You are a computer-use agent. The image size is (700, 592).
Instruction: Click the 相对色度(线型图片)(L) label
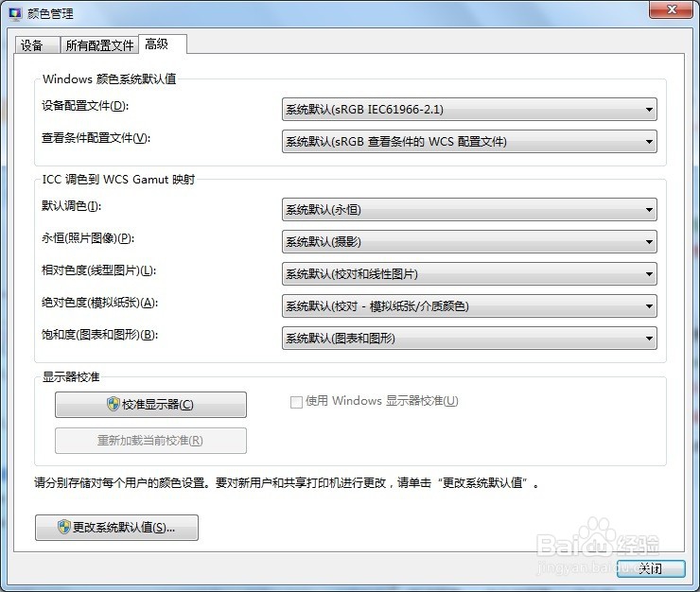pos(98,270)
